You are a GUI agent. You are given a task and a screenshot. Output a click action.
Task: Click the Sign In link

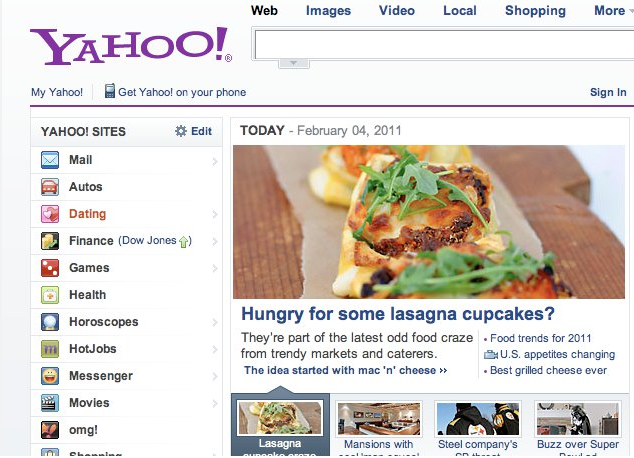pyautogui.click(x=608, y=92)
